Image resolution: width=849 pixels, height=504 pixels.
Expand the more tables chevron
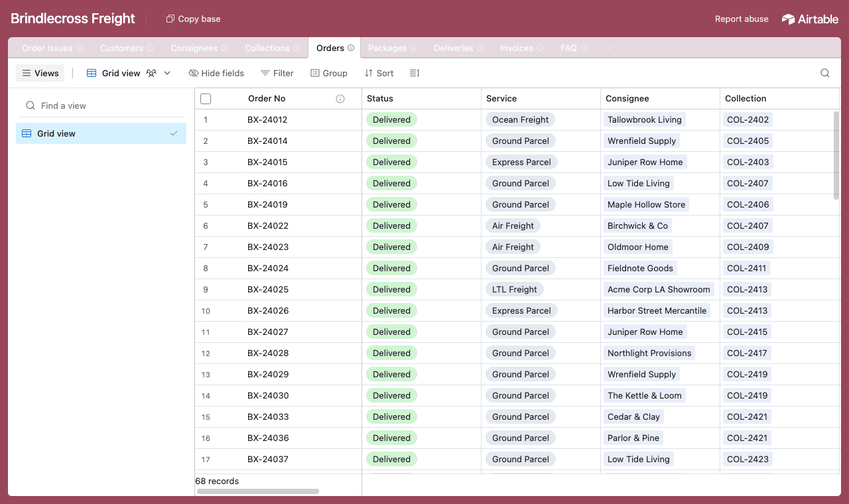tap(610, 48)
